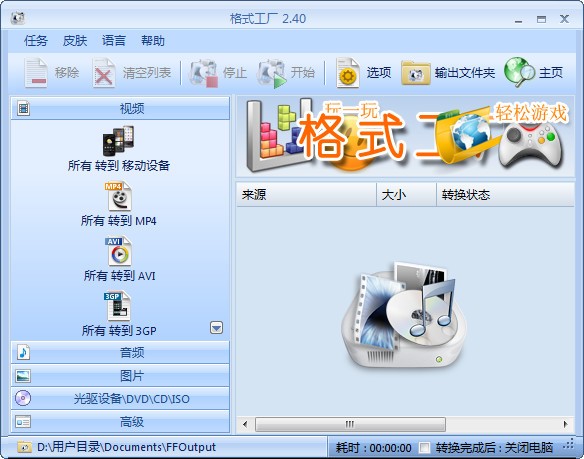Expand the Advanced (高级) panel
The height and width of the screenshot is (459, 584).
(120, 422)
